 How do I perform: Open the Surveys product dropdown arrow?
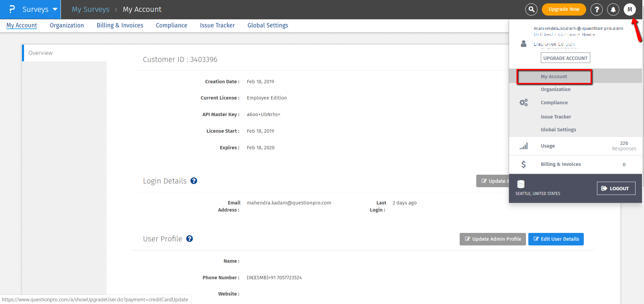pyautogui.click(x=55, y=9)
